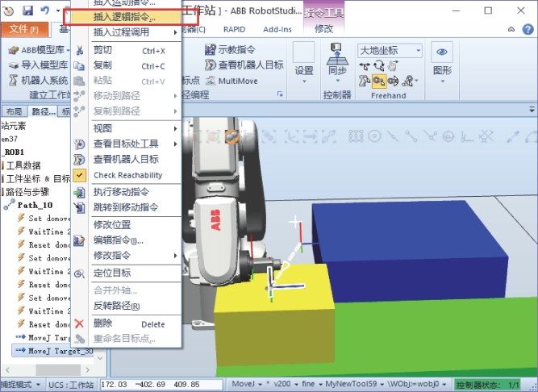The image size is (538, 392).
Task: Click the Cut scissors icon in context menu
Action: pos(80,51)
